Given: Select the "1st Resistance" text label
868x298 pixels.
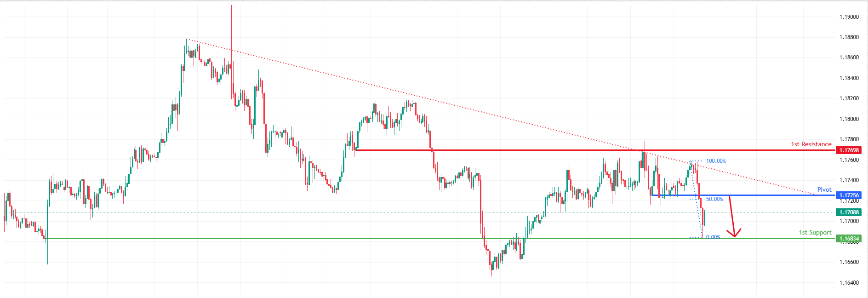Looking at the screenshot, I should coord(811,144).
